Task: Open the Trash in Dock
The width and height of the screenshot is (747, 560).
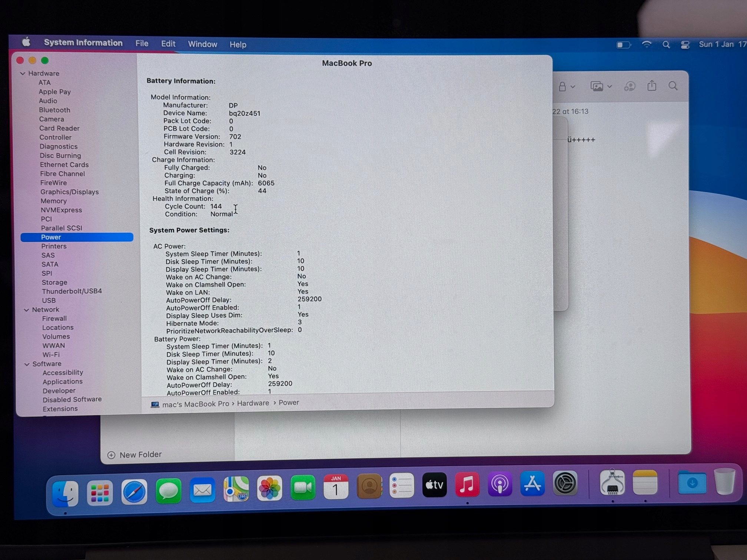Action: (x=724, y=481)
